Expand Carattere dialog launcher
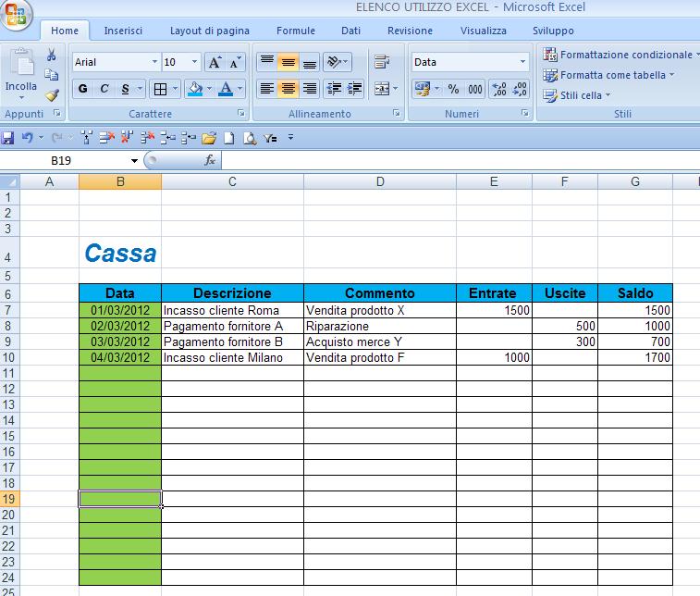The height and width of the screenshot is (596, 700). coord(240,114)
